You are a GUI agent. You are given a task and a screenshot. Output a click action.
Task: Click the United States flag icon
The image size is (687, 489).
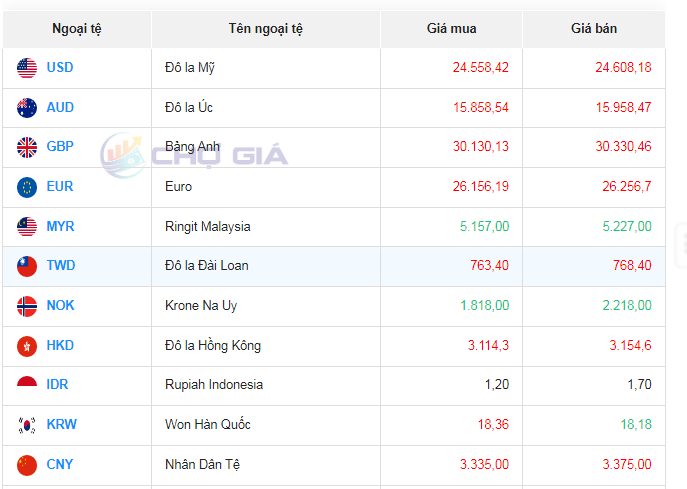[x=27, y=68]
